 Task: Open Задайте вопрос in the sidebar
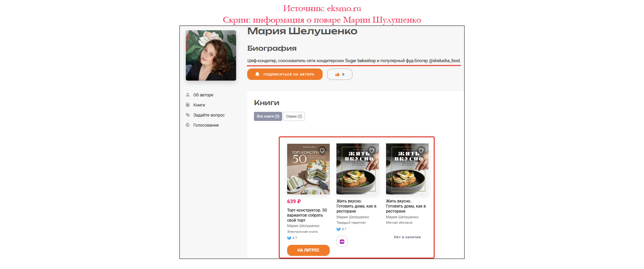(x=209, y=115)
